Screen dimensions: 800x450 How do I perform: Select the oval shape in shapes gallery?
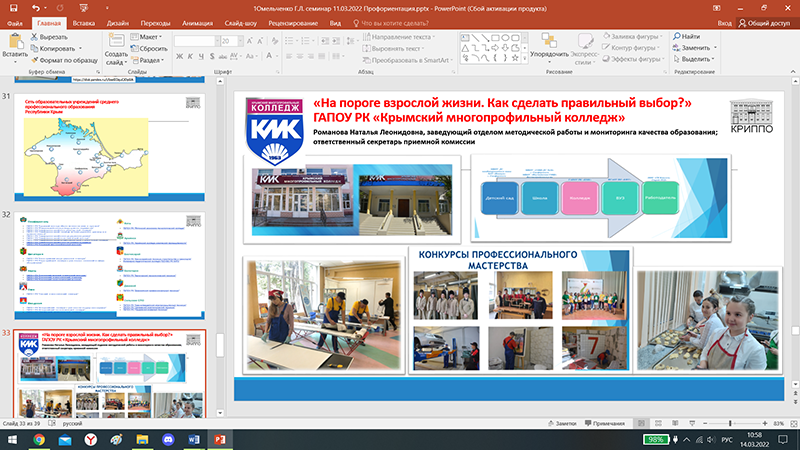(x=505, y=38)
